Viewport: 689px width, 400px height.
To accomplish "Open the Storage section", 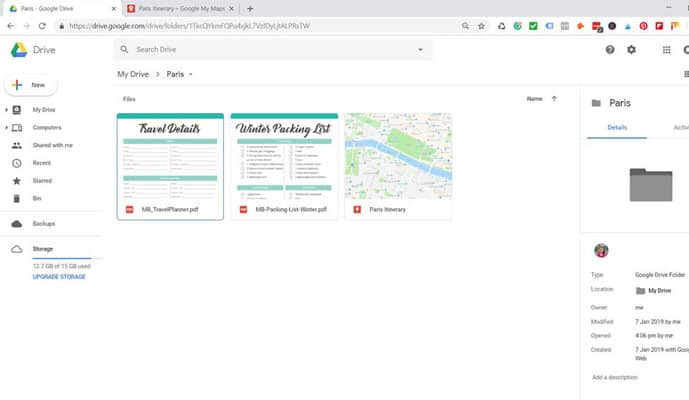I will [42, 249].
